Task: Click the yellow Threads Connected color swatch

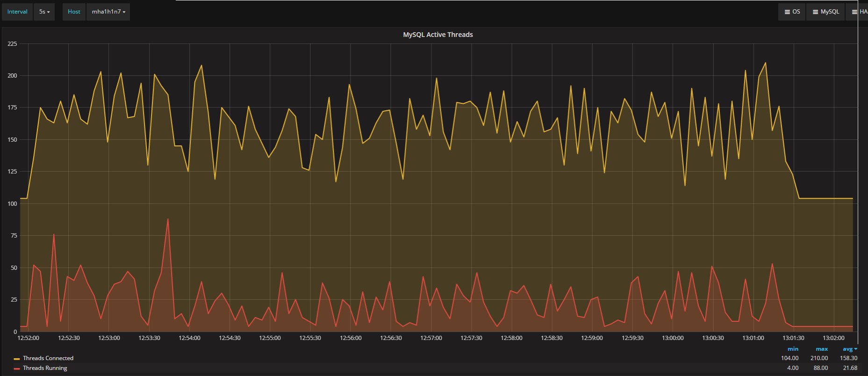Action: [x=17, y=359]
